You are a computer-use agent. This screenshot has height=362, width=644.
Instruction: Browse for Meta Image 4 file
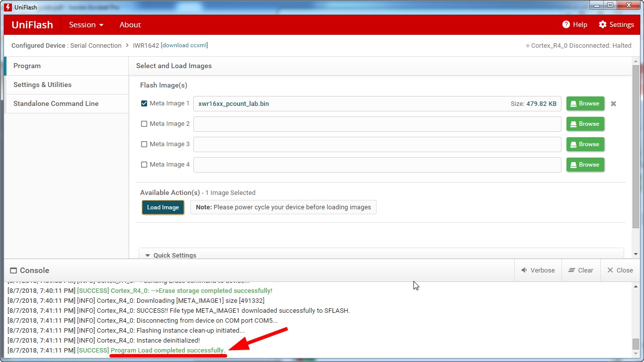point(585,165)
